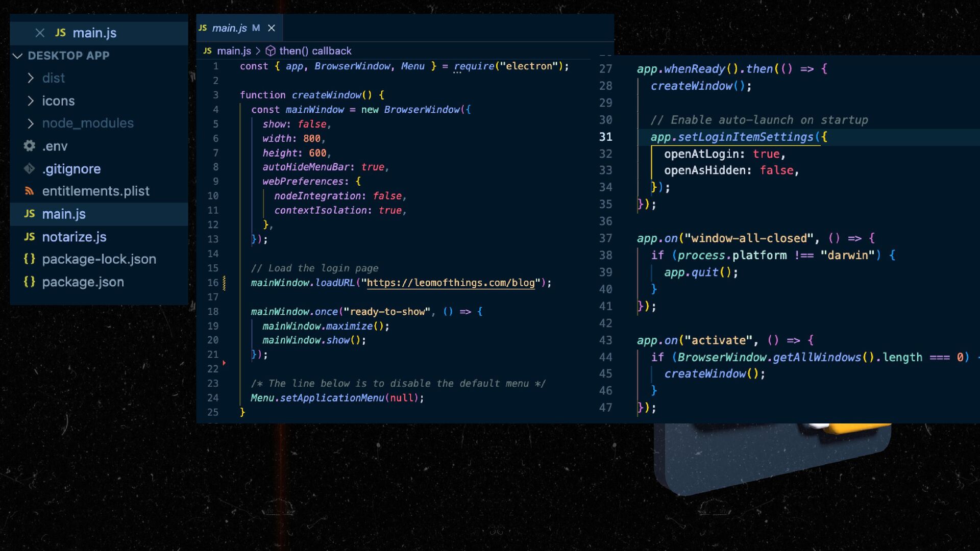This screenshot has height=551, width=980.
Task: Click the main.js breadcrumb item
Action: 233,51
